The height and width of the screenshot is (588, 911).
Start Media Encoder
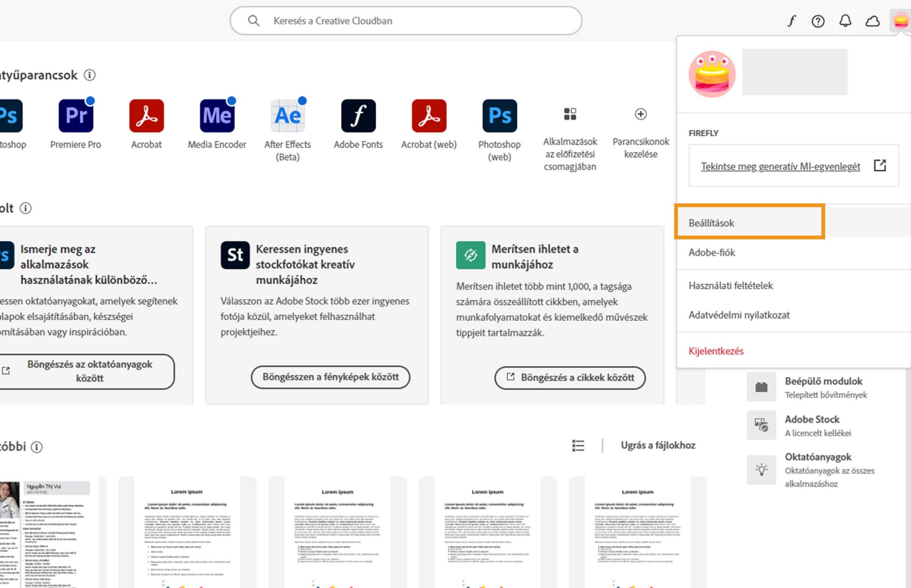click(217, 115)
